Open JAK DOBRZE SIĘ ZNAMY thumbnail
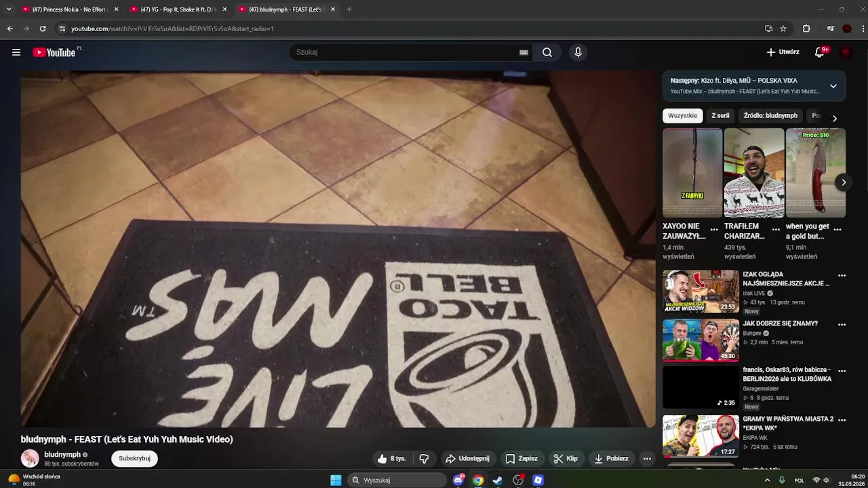 click(x=701, y=340)
